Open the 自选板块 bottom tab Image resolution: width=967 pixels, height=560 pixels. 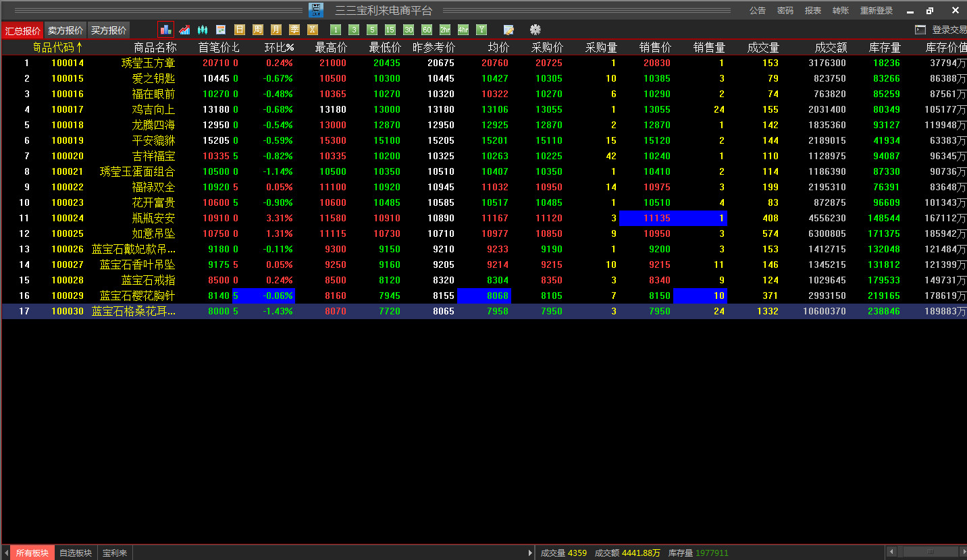(x=76, y=553)
